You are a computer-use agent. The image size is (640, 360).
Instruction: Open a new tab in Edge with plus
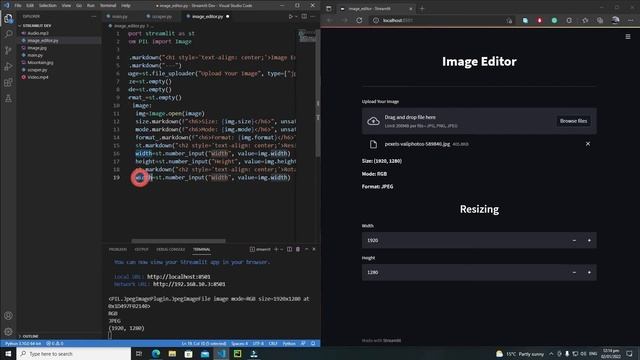point(422,8)
